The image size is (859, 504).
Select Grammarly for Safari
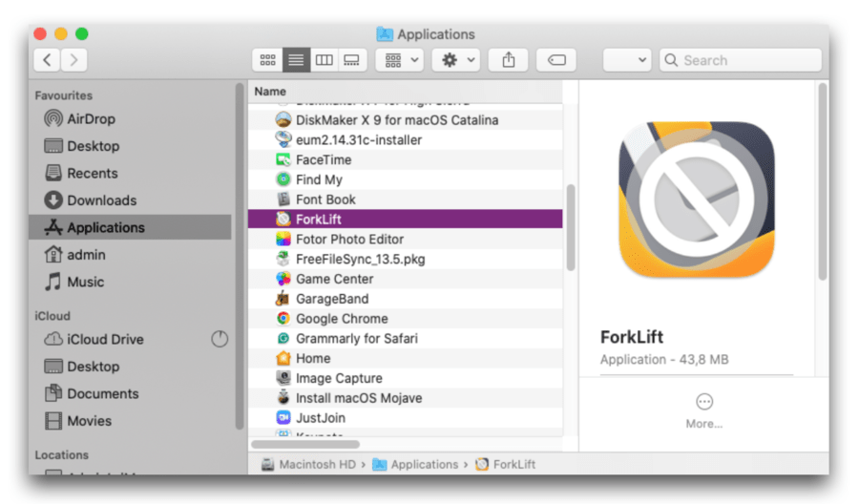click(406, 339)
